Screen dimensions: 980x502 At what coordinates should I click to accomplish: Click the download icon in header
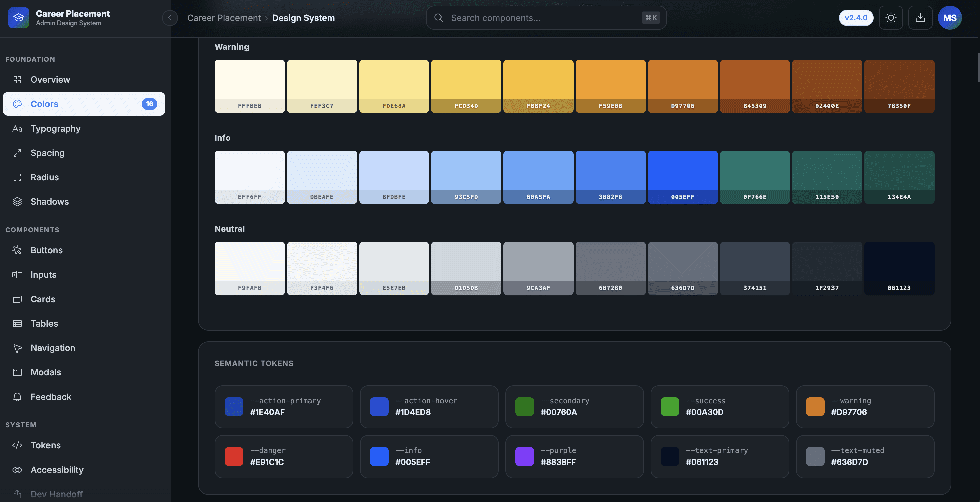[920, 18]
